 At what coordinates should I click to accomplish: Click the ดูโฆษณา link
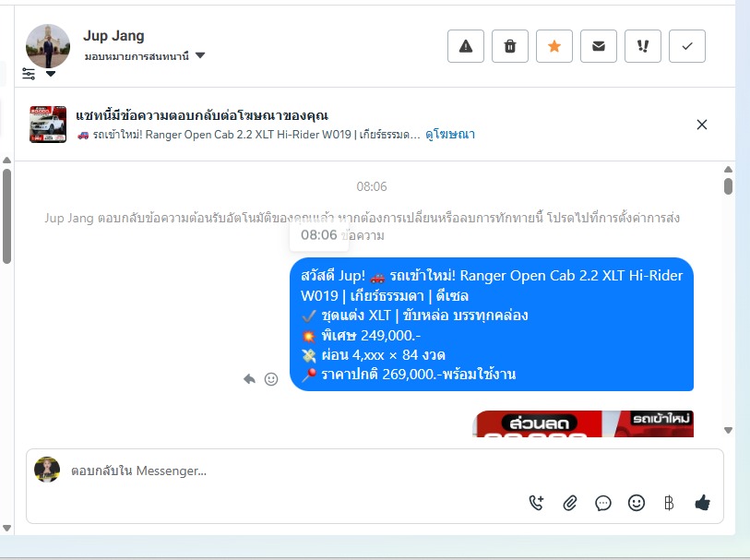(x=450, y=135)
